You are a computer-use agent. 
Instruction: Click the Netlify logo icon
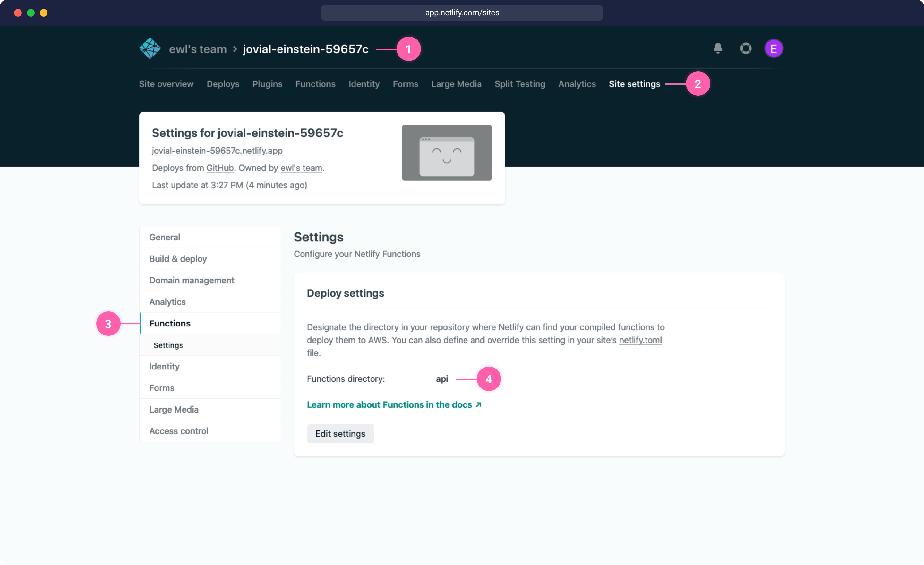point(150,48)
